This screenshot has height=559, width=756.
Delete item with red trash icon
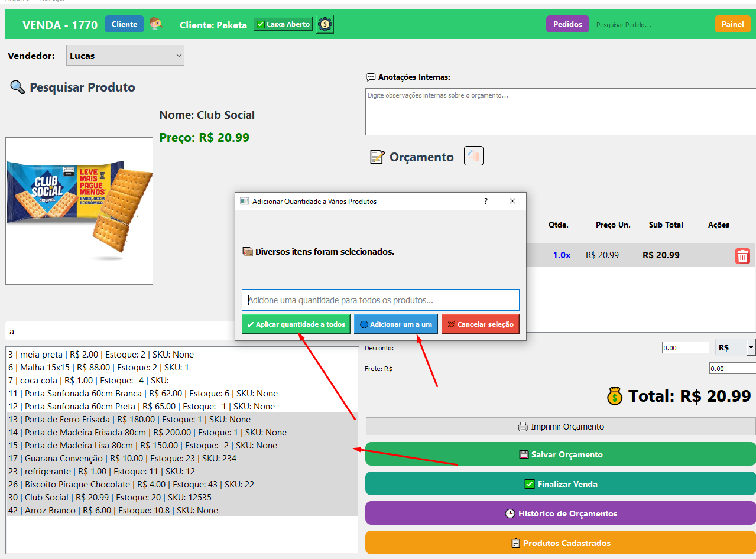(x=742, y=256)
